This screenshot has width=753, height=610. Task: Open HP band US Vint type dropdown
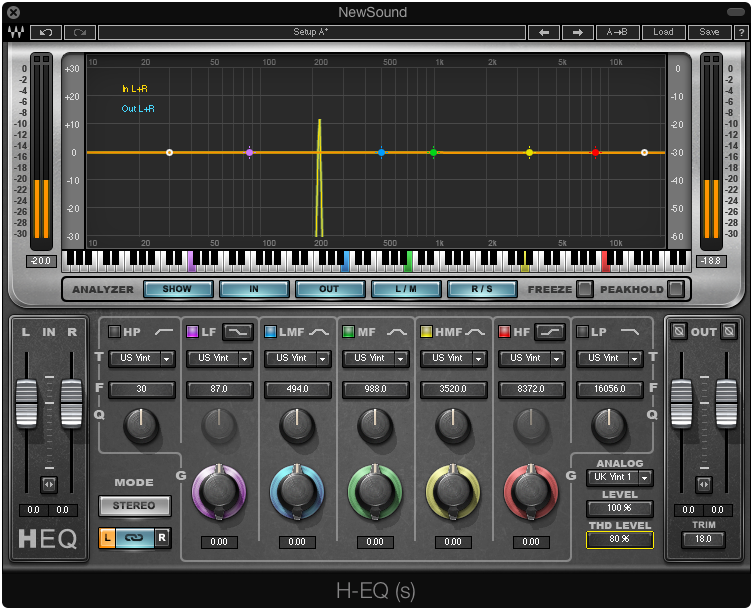pyautogui.click(x=142, y=358)
